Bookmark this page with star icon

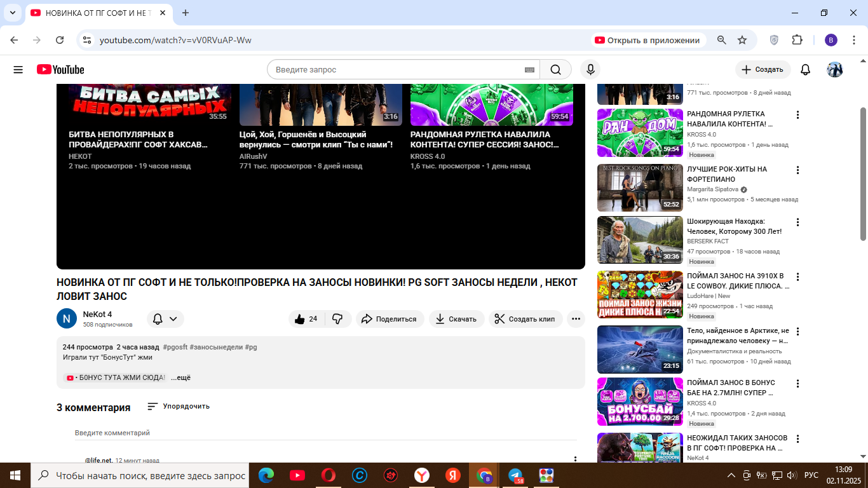click(742, 40)
